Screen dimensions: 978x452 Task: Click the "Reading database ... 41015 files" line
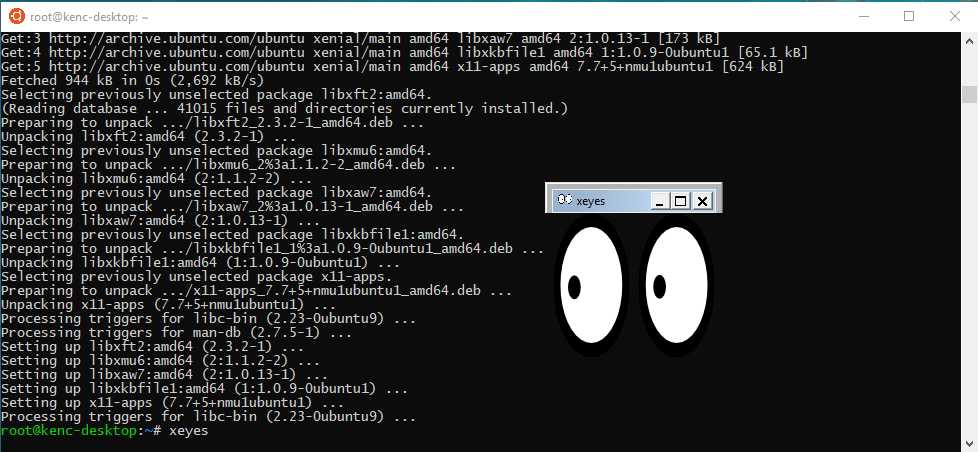point(284,108)
